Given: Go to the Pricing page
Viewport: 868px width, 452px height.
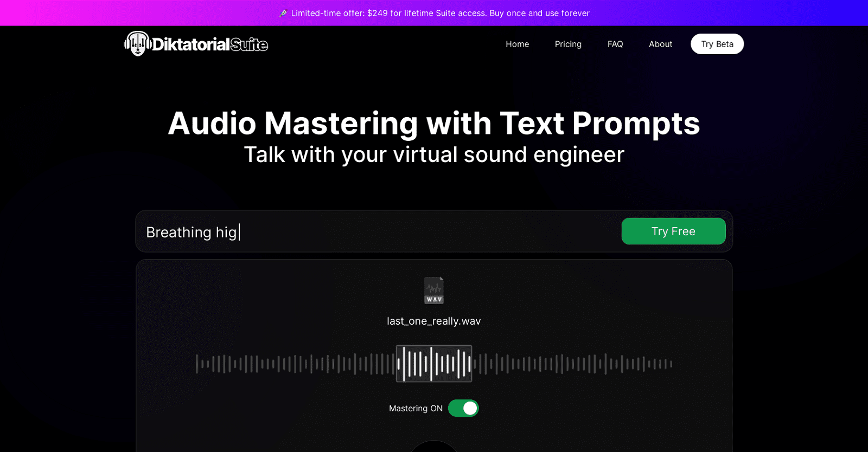Looking at the screenshot, I should [568, 44].
